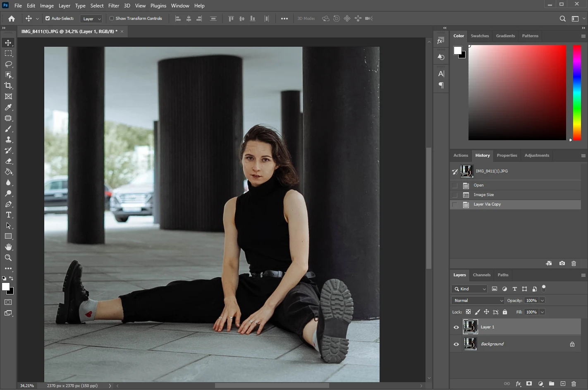
Task: Open the Kind filter dropdown
Action: coord(469,289)
